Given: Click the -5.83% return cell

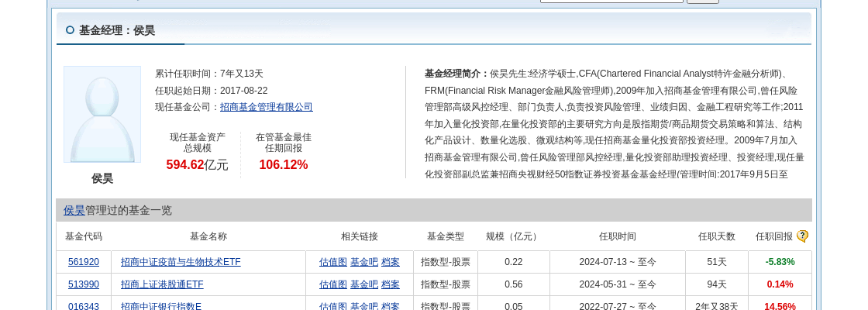Looking at the screenshot, I should point(780,262).
